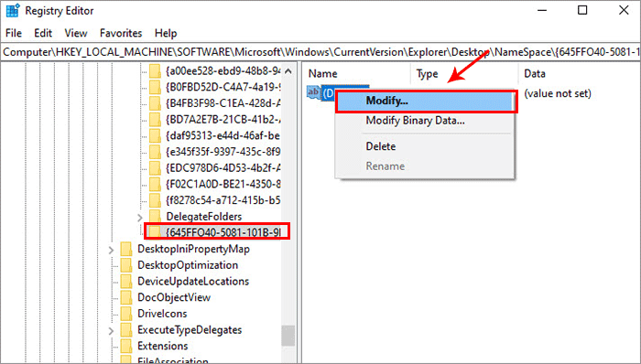Click tree pane scrollbar up arrow
The width and height of the screenshot is (641, 364).
pos(288,71)
